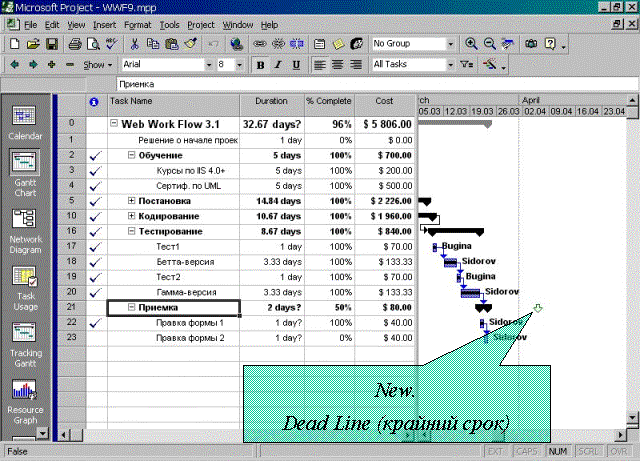Viewport: 640px width, 461px height.
Task: Open the Edit menu
Action: [52, 25]
